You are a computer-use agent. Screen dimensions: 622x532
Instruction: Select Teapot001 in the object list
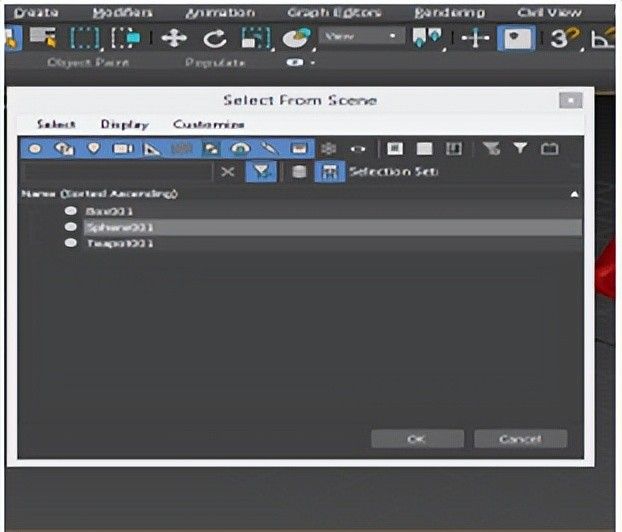pos(120,243)
